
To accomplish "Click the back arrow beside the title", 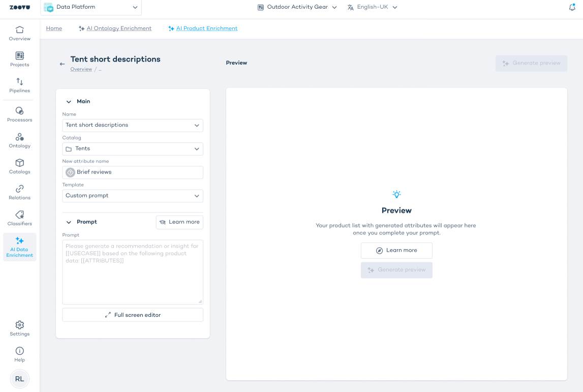I will tap(62, 64).
